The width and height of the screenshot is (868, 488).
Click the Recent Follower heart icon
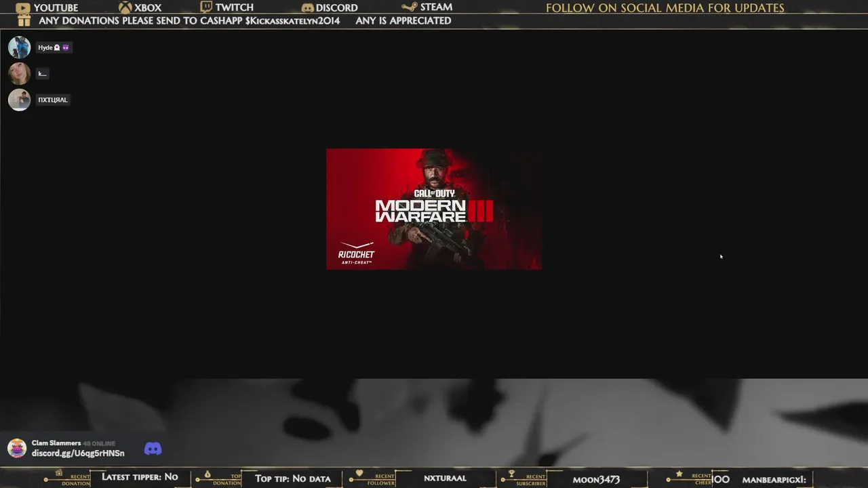359,473
